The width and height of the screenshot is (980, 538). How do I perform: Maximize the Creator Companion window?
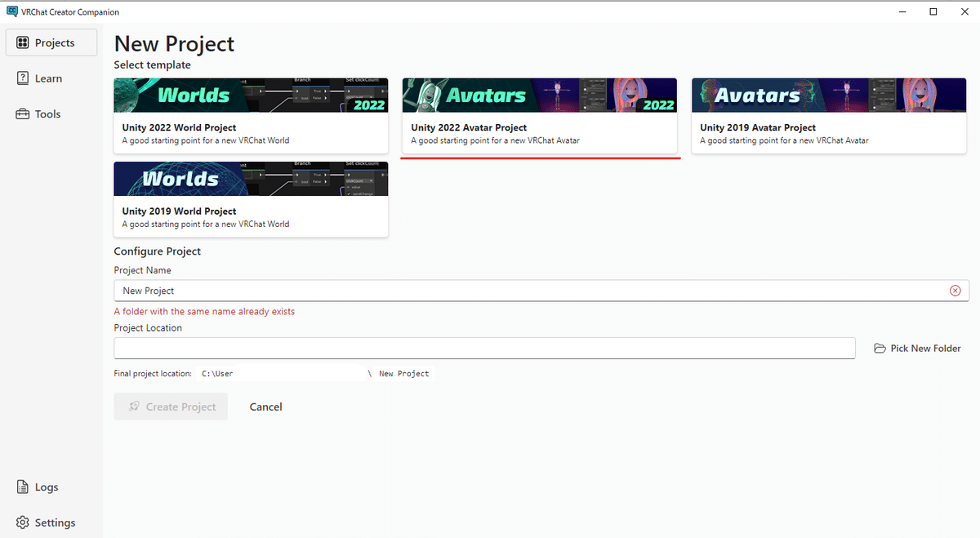click(x=933, y=11)
